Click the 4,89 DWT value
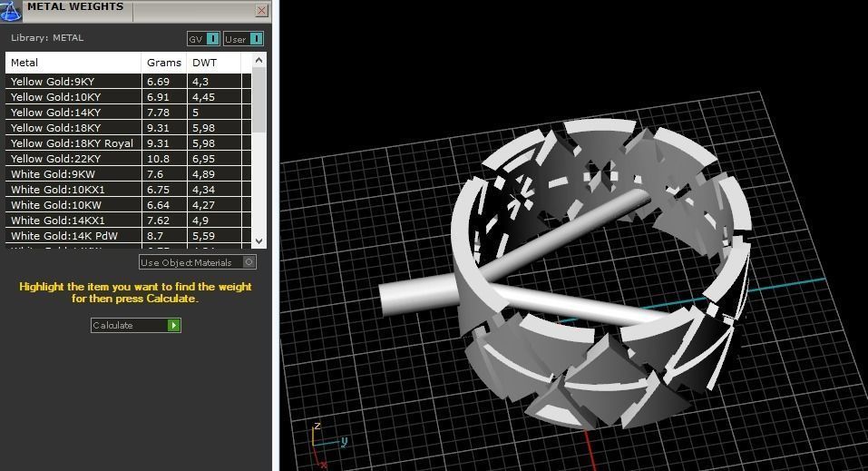Viewport: 868px width, 471px height. point(204,174)
